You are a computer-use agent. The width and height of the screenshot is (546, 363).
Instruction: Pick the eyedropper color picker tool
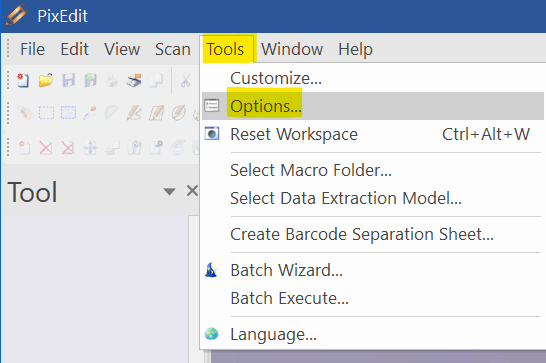(x=90, y=113)
